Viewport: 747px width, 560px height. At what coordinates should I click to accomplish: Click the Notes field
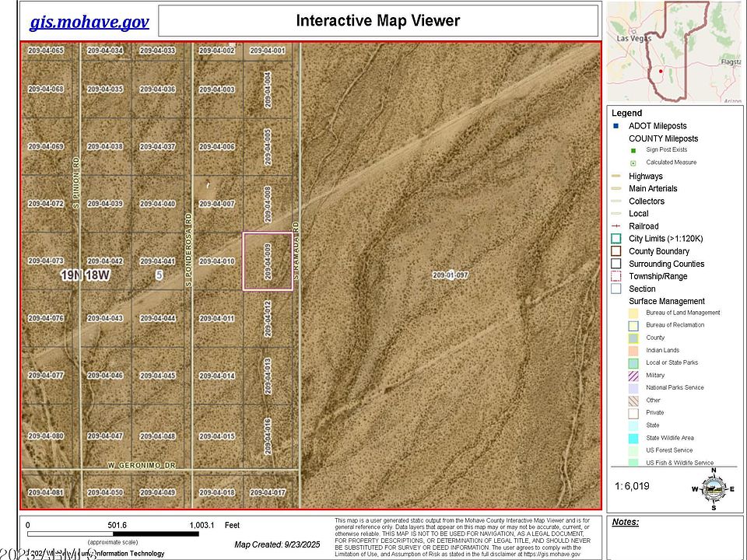pos(674,537)
